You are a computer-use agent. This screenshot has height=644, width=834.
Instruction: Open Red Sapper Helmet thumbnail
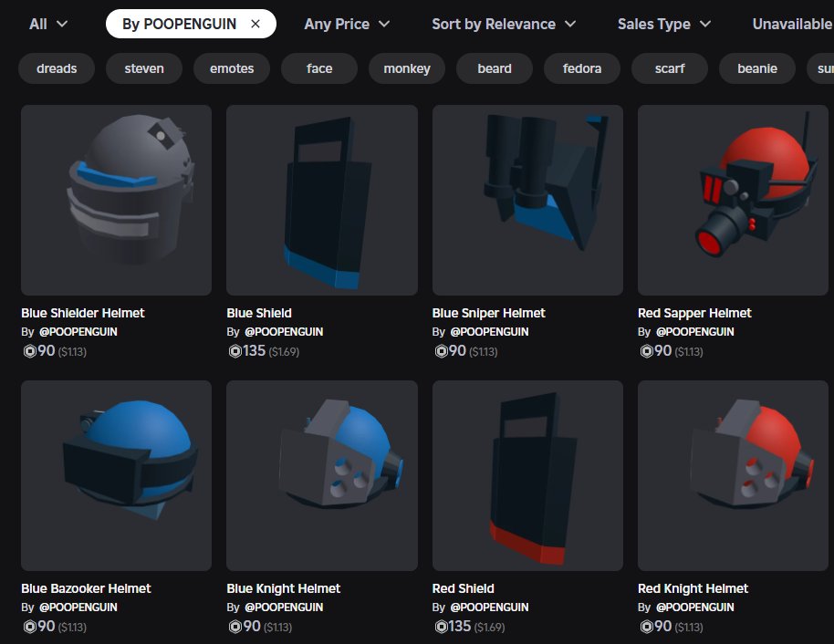coord(733,200)
